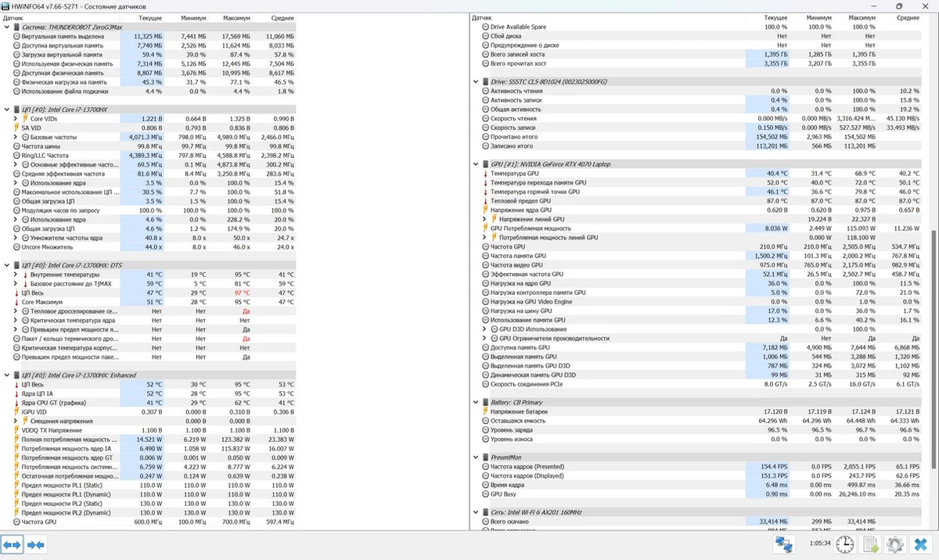Click left panel Минимум column header
939x560 pixels.
(x=193, y=17)
